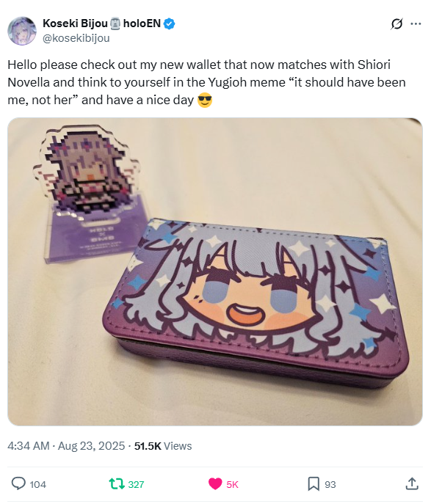The width and height of the screenshot is (431, 504).
Task: Click the Grok slash-circle icon
Action: [x=397, y=23]
